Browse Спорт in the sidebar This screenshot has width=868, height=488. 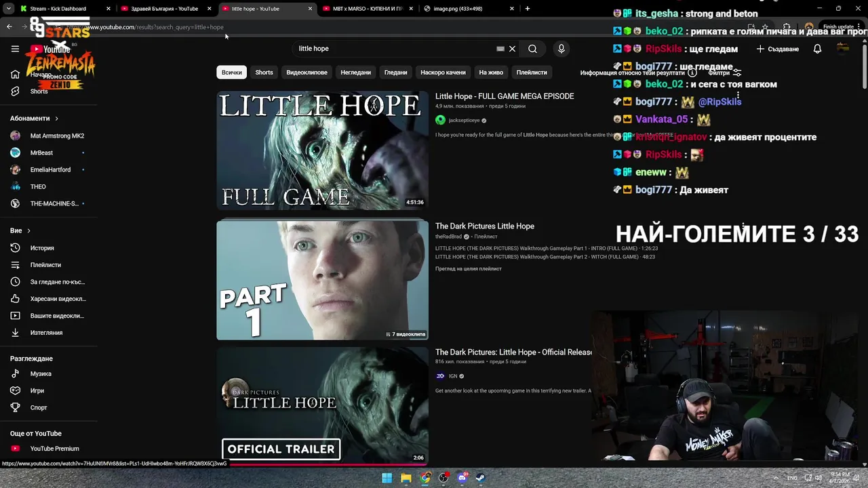[x=39, y=408]
